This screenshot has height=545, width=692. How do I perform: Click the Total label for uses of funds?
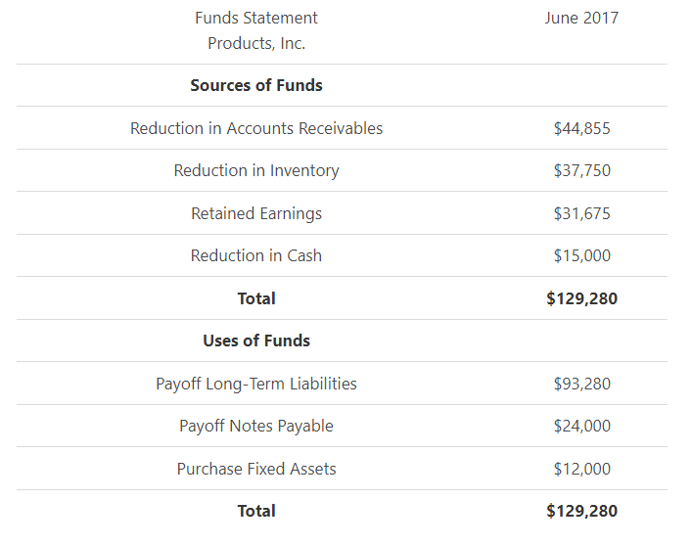click(256, 511)
